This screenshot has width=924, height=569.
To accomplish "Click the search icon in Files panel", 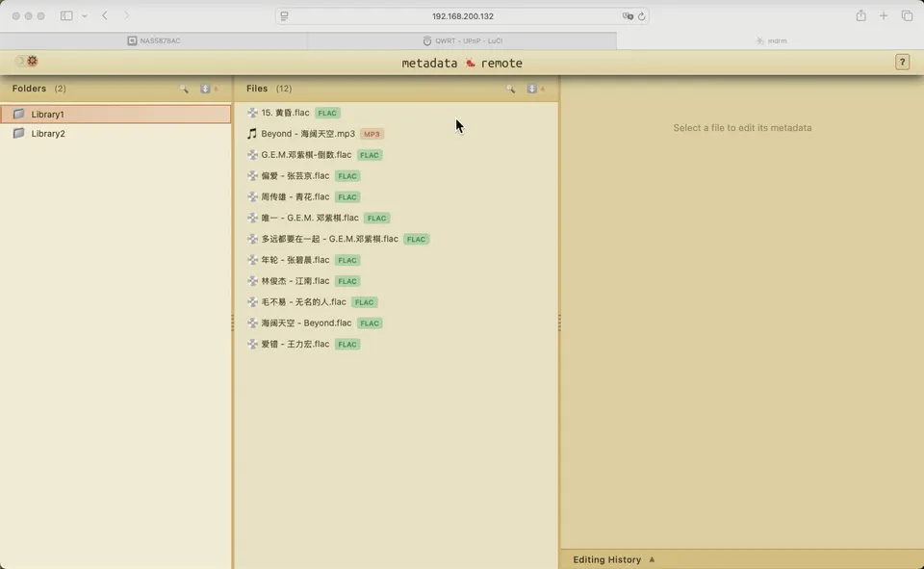I will tap(511, 89).
